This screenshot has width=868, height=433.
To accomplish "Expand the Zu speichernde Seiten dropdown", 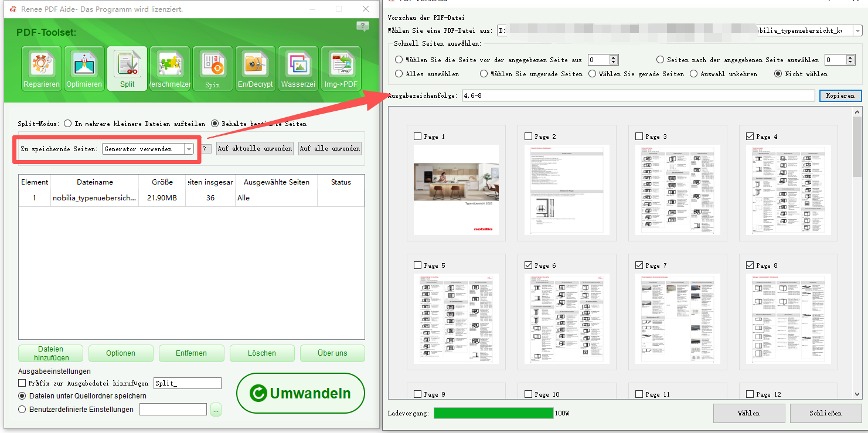I will [x=189, y=149].
